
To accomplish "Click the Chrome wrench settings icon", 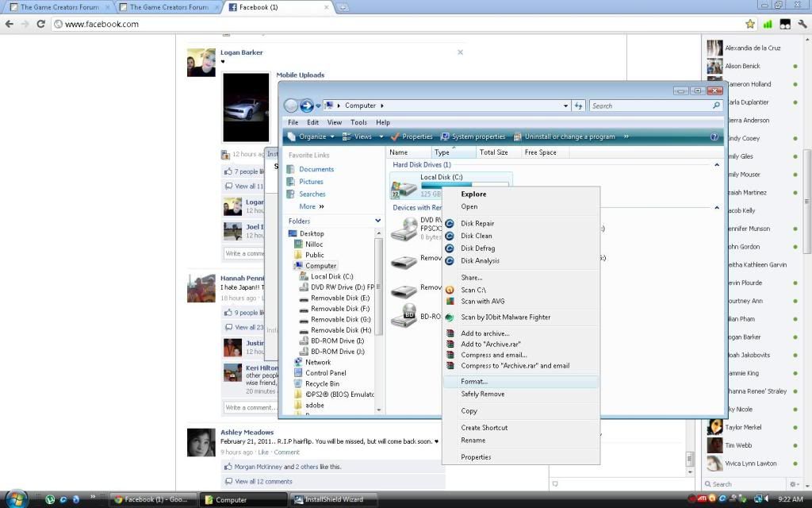I will [803, 24].
